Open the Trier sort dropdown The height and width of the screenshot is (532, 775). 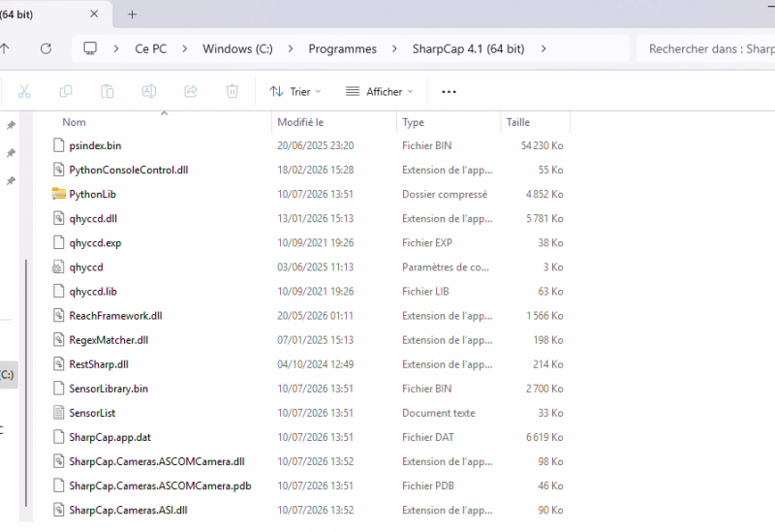tap(295, 91)
